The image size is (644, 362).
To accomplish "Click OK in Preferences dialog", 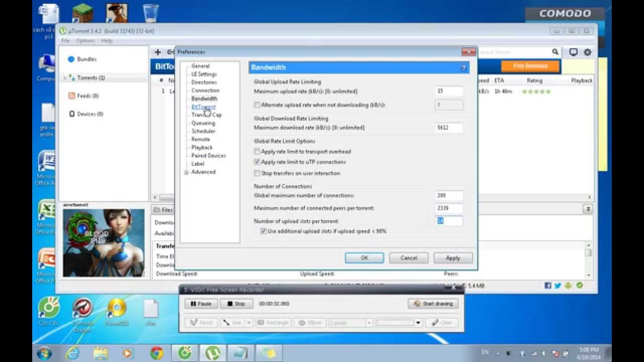I will point(365,258).
